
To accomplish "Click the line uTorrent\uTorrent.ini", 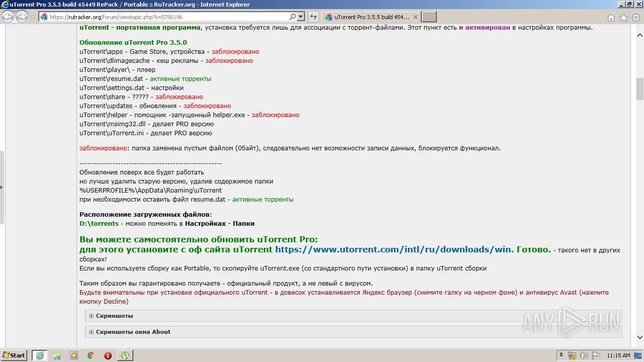I will [x=145, y=133].
